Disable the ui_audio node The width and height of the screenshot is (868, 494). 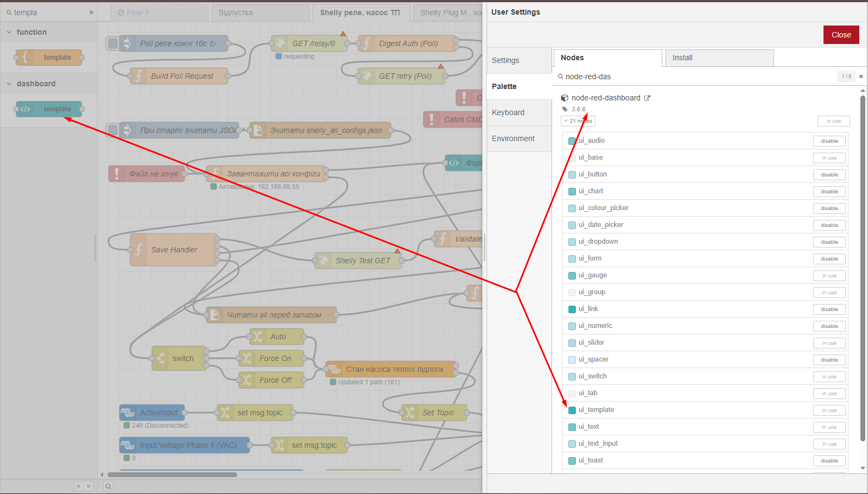829,141
